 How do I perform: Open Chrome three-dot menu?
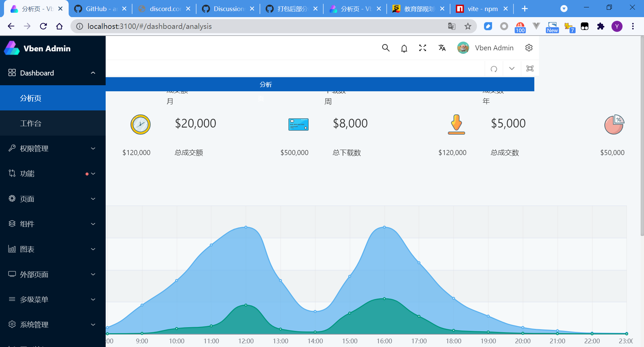(633, 26)
